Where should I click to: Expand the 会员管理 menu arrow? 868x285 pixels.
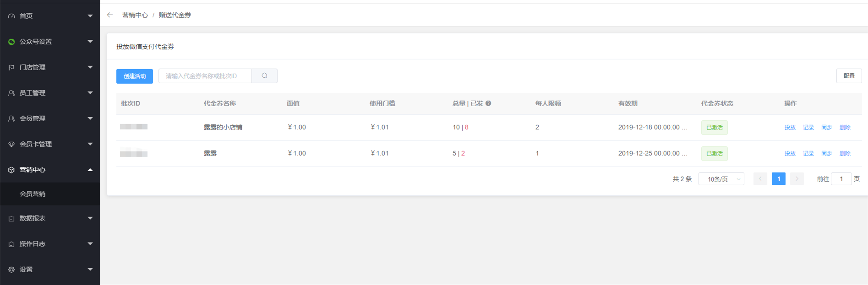(x=90, y=118)
